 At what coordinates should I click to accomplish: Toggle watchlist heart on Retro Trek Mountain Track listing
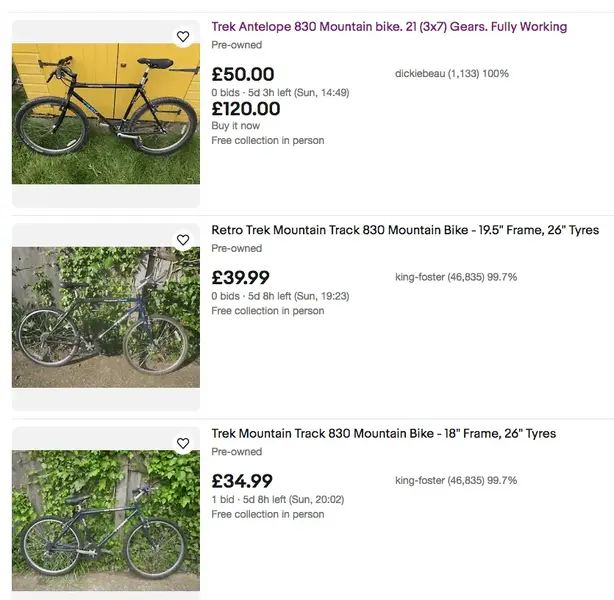click(x=183, y=240)
